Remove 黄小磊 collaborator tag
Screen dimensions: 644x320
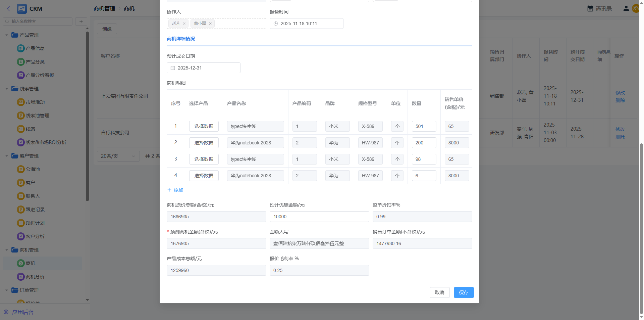pyautogui.click(x=210, y=24)
